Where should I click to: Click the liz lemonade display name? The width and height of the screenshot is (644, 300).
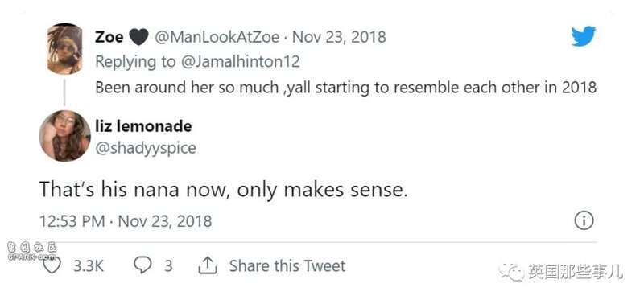click(x=143, y=126)
